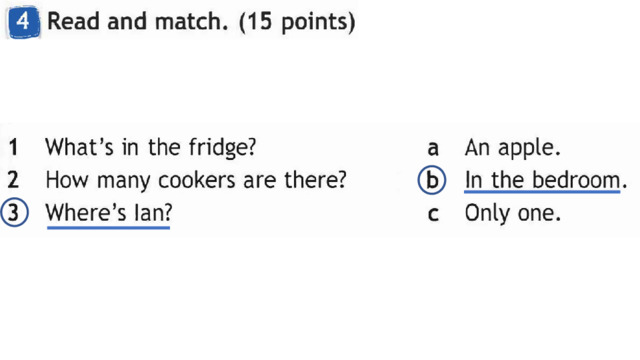The width and height of the screenshot is (640, 360).
Task: Choose underlined answer "In the bedroom."
Action: click(x=546, y=181)
